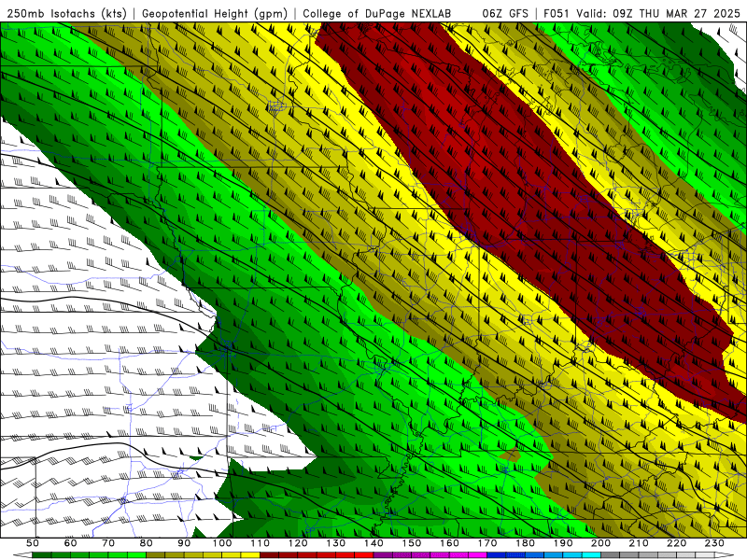Click the '80' value on the legend
Viewport: 747px width, 560px height.
click(147, 543)
